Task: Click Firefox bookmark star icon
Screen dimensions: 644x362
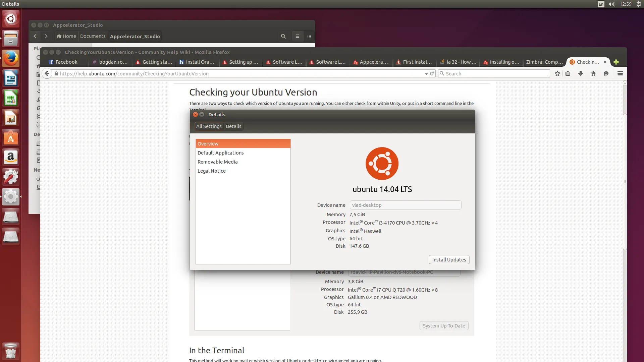Action: click(557, 73)
